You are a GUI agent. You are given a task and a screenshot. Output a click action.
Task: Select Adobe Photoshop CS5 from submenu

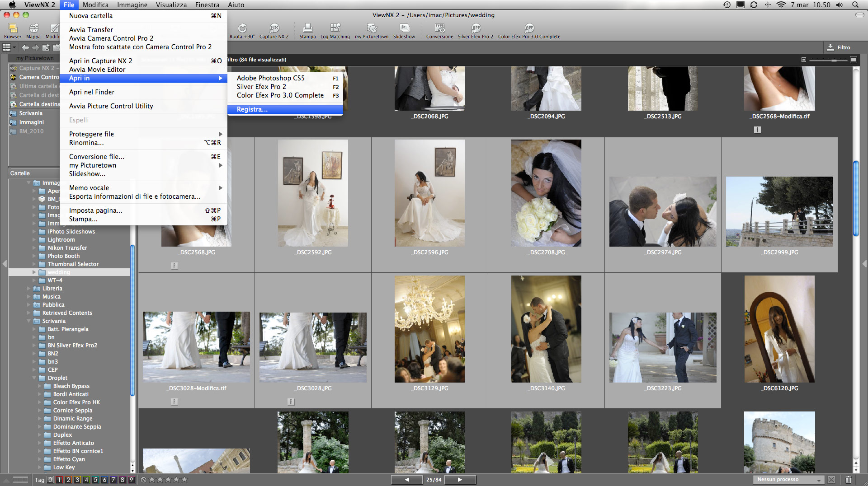point(285,78)
